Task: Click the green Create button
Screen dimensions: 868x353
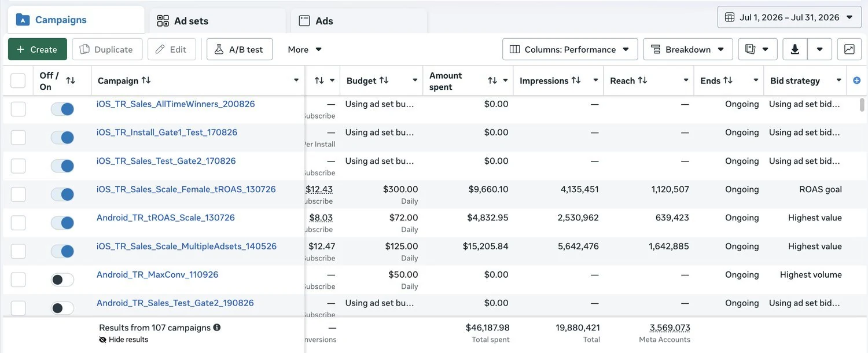Action: (x=38, y=49)
